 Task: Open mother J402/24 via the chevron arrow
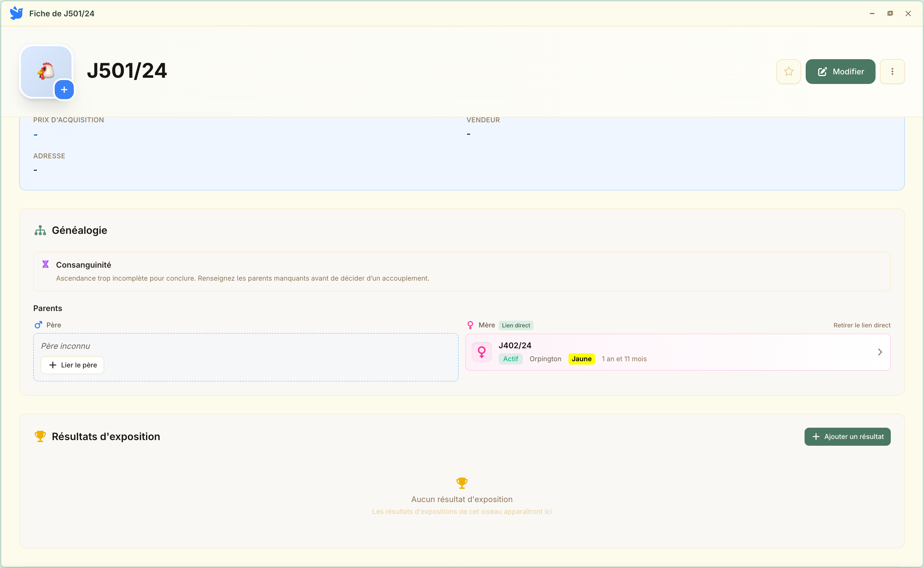[880, 352]
